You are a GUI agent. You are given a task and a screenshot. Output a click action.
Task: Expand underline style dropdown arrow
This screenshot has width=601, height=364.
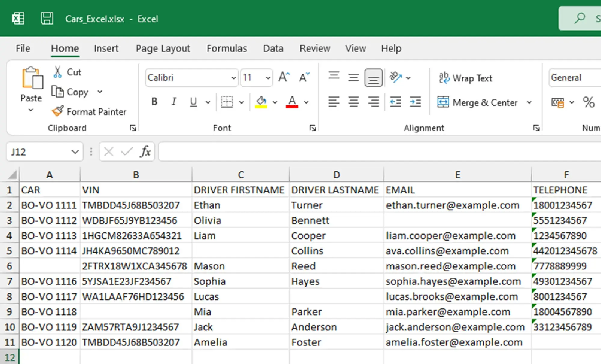(x=208, y=102)
